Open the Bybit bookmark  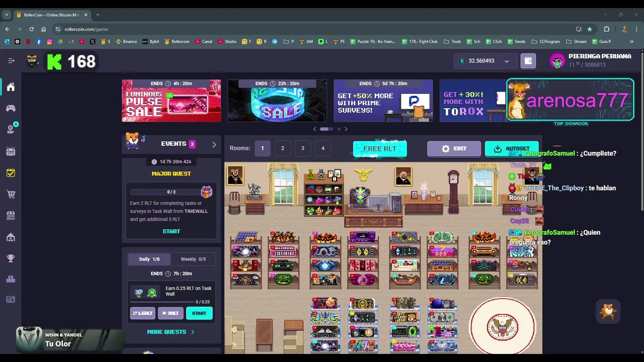(151, 42)
